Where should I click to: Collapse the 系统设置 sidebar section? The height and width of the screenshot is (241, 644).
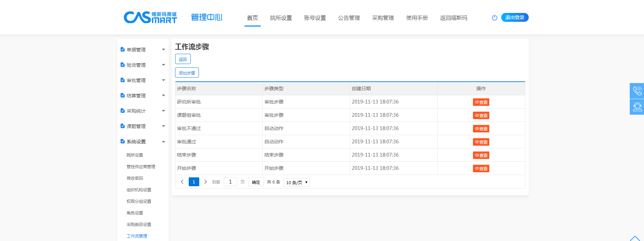pos(143,142)
